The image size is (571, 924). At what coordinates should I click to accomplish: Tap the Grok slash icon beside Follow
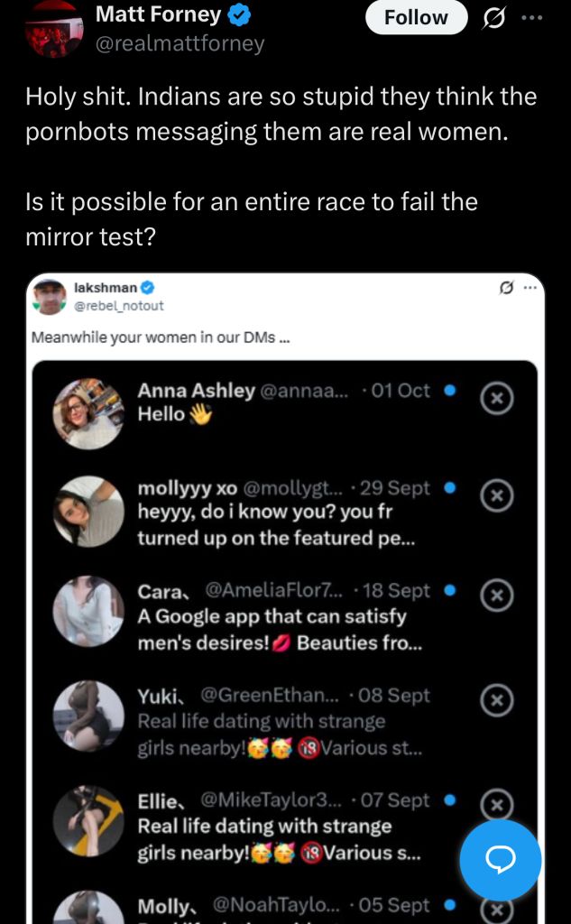click(x=494, y=18)
